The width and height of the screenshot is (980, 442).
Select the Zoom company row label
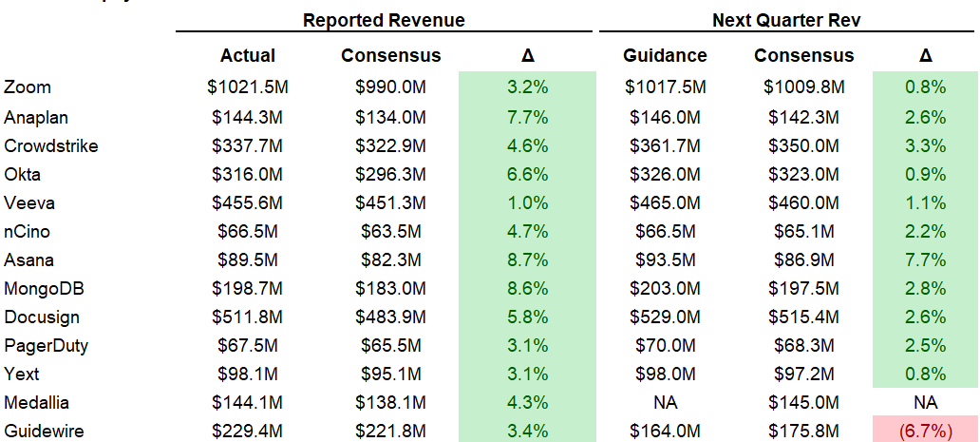coord(28,86)
